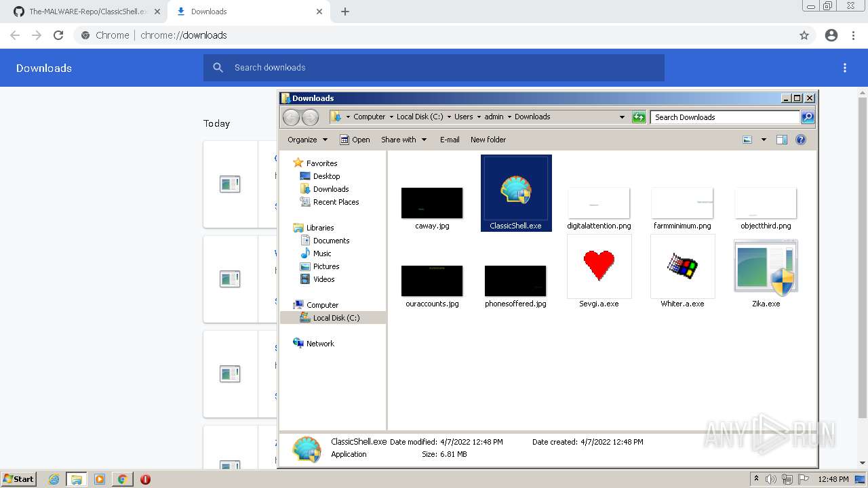The width and height of the screenshot is (868, 488).
Task: Open a new Chrome tab
Action: click(345, 12)
